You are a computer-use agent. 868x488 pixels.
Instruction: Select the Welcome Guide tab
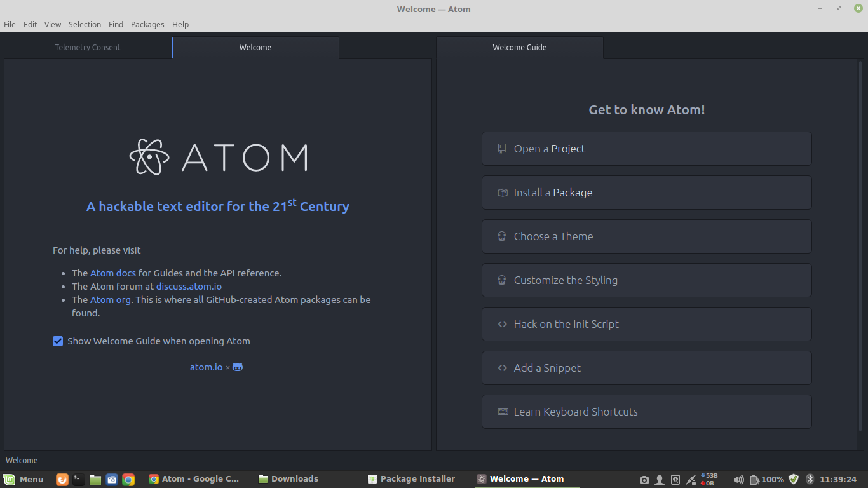point(520,48)
